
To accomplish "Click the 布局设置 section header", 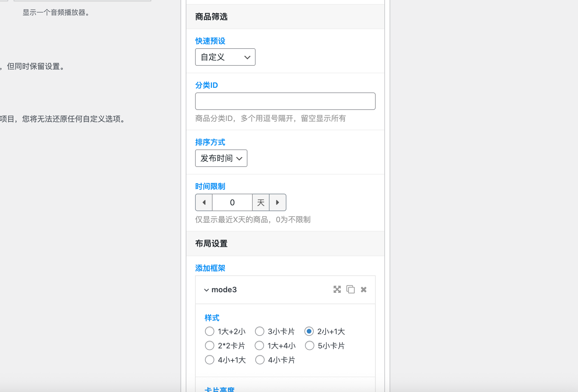I will (211, 244).
